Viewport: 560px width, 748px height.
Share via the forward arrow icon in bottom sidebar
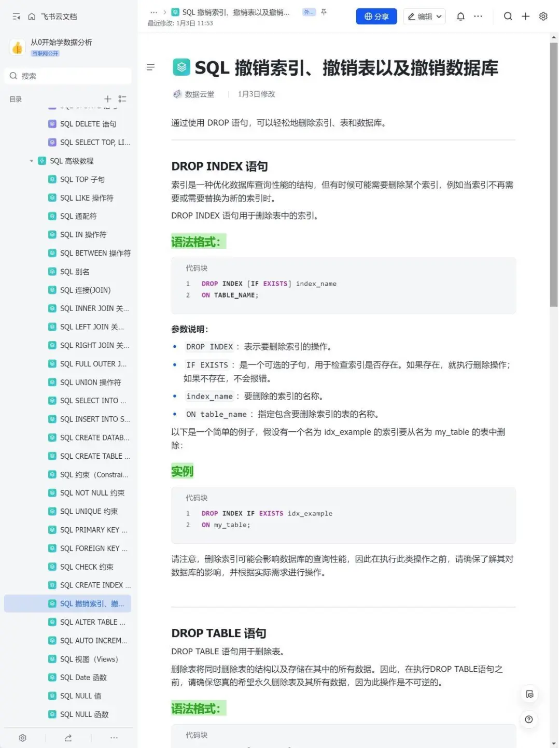67,738
